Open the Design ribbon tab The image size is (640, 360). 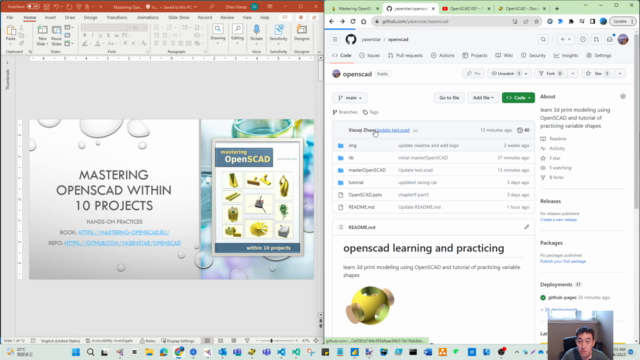point(91,18)
